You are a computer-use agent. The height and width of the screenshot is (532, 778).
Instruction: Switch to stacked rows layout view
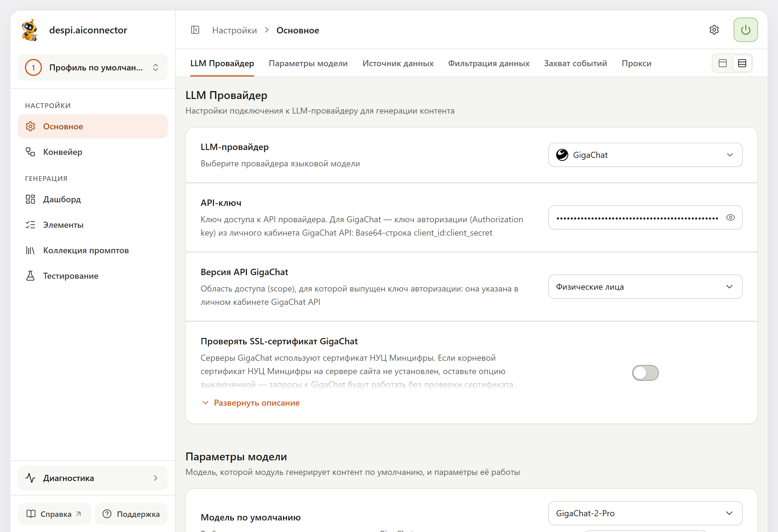(x=742, y=63)
